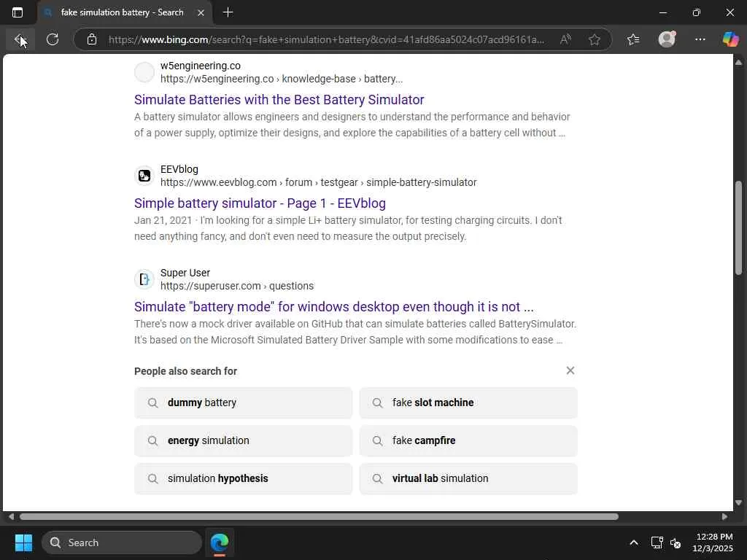This screenshot has width=747, height=560.
Task: Search for virtual lab simulation suggestion
Action: pos(468,478)
